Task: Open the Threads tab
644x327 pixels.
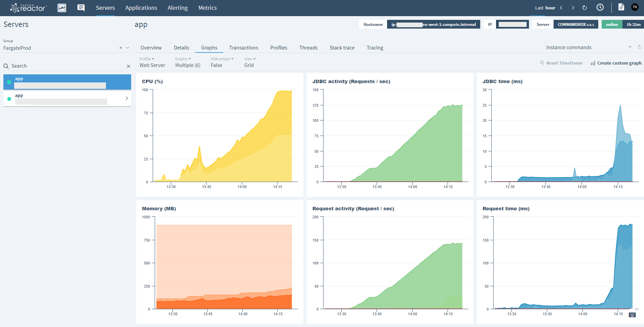Action: tap(308, 48)
